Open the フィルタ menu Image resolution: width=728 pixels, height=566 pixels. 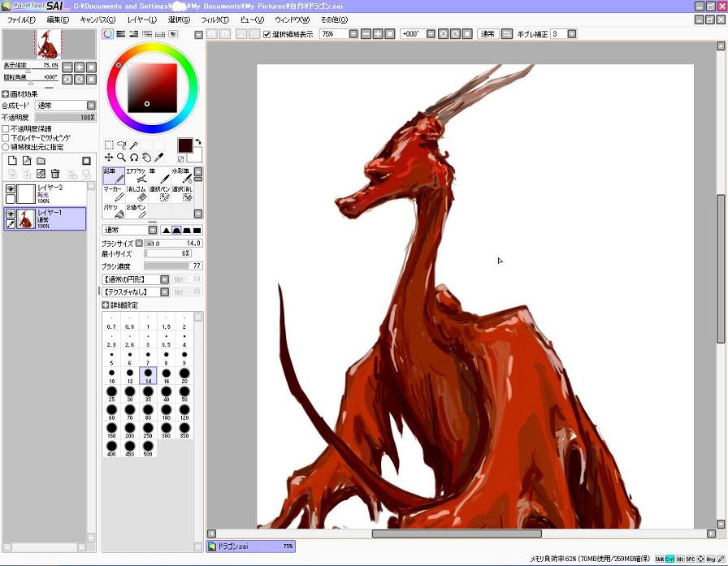[215, 19]
